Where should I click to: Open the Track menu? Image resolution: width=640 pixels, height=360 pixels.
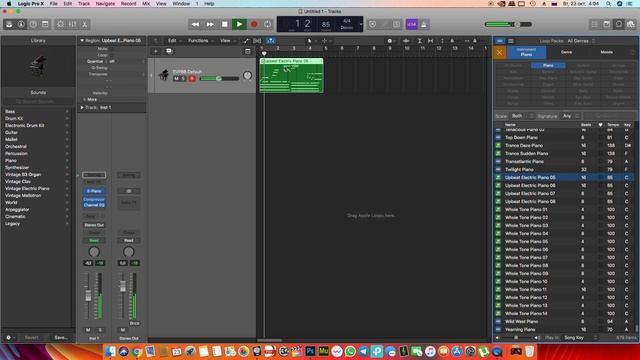click(84, 3)
